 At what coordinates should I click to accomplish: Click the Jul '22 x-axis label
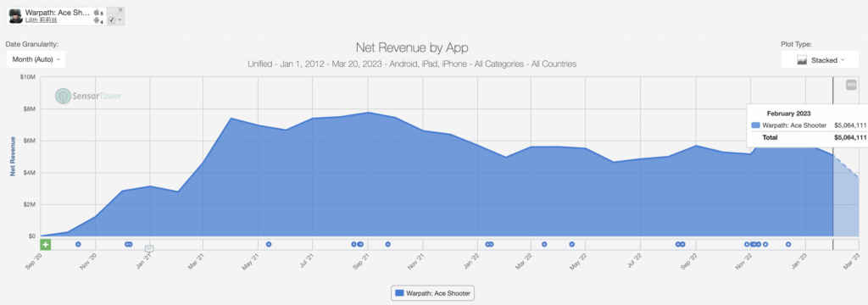(x=634, y=261)
